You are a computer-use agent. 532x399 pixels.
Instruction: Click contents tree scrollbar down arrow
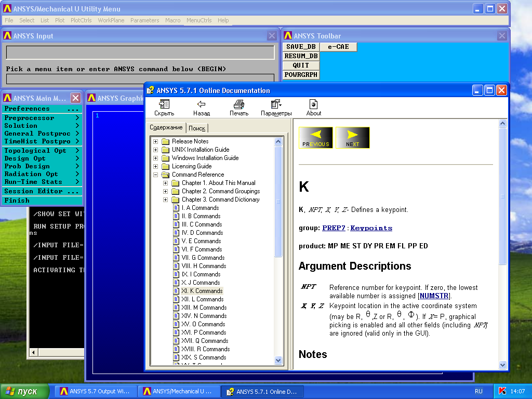278,361
